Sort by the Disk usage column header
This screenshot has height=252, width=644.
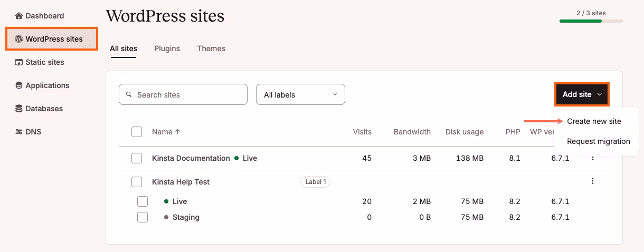point(465,132)
